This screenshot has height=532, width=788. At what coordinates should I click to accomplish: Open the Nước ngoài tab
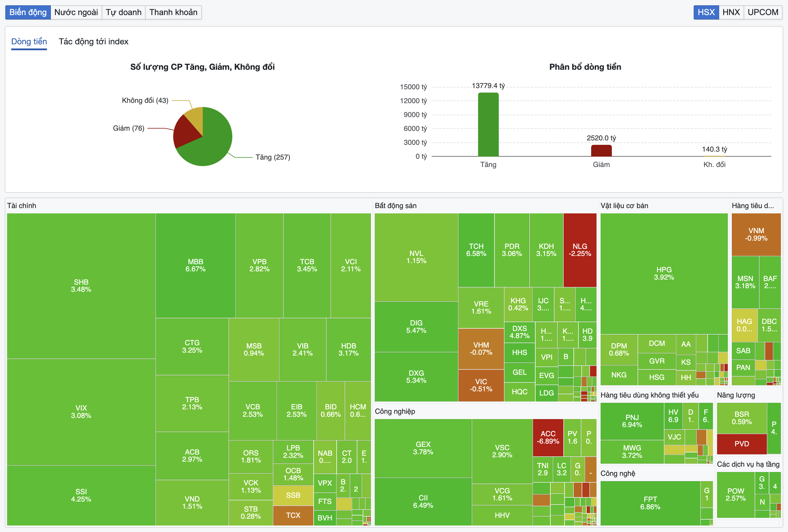(x=76, y=12)
